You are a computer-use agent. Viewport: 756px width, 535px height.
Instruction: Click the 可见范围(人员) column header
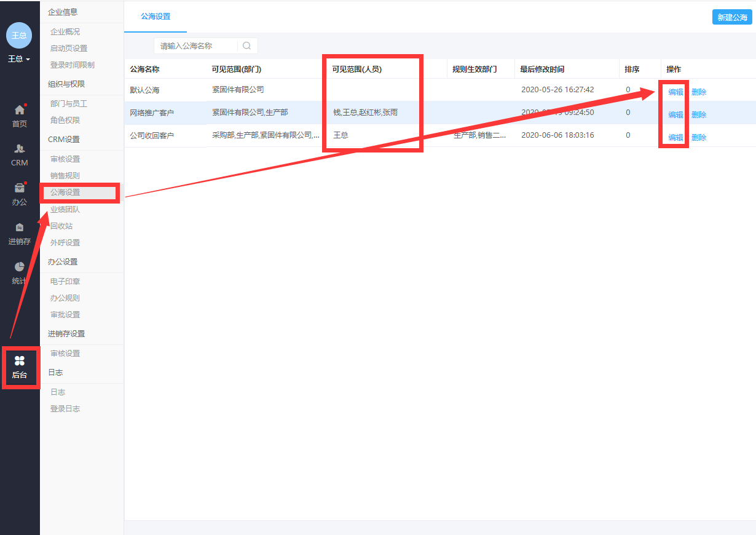click(x=357, y=69)
